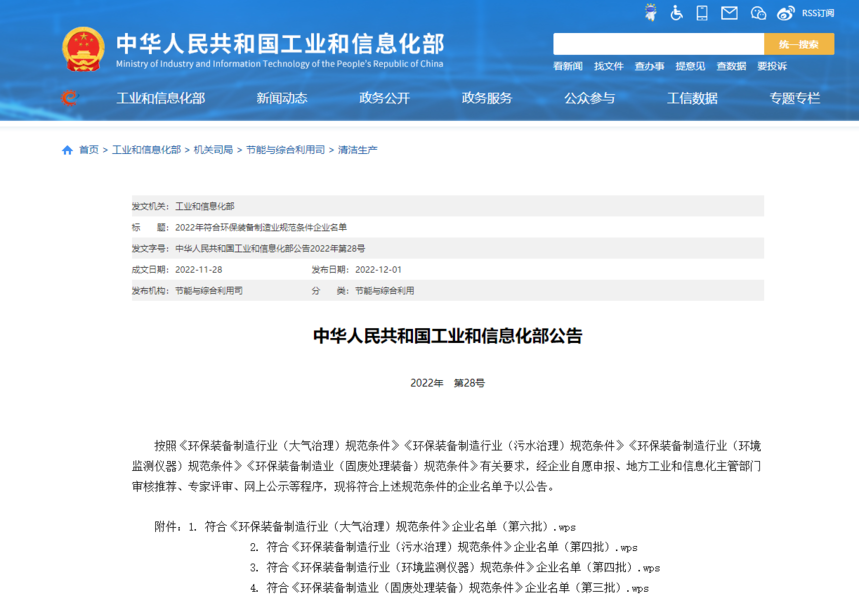The height and width of the screenshot is (610, 859).
Task: Open attachment 1 大气治理 企业名单 (第六批).wps
Action: [390, 527]
